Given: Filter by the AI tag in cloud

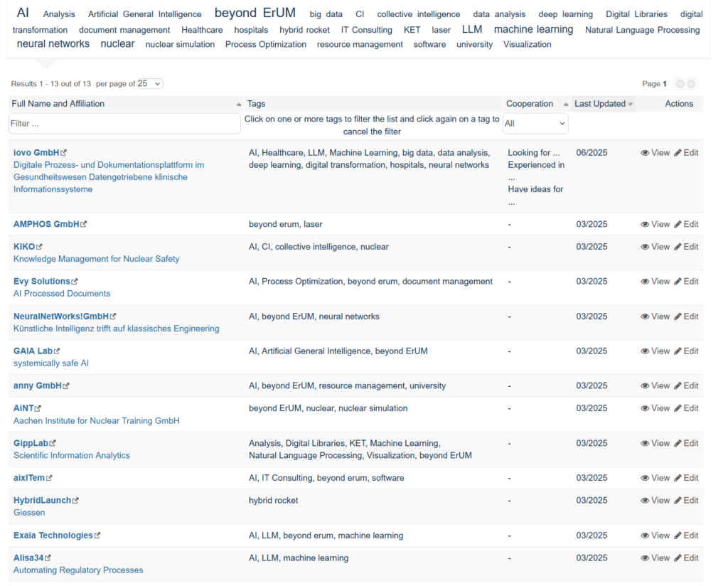Looking at the screenshot, I should pyautogui.click(x=23, y=13).
